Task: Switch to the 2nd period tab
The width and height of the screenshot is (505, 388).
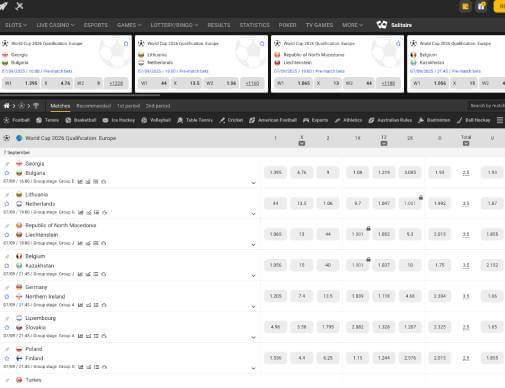Action: coord(158,106)
